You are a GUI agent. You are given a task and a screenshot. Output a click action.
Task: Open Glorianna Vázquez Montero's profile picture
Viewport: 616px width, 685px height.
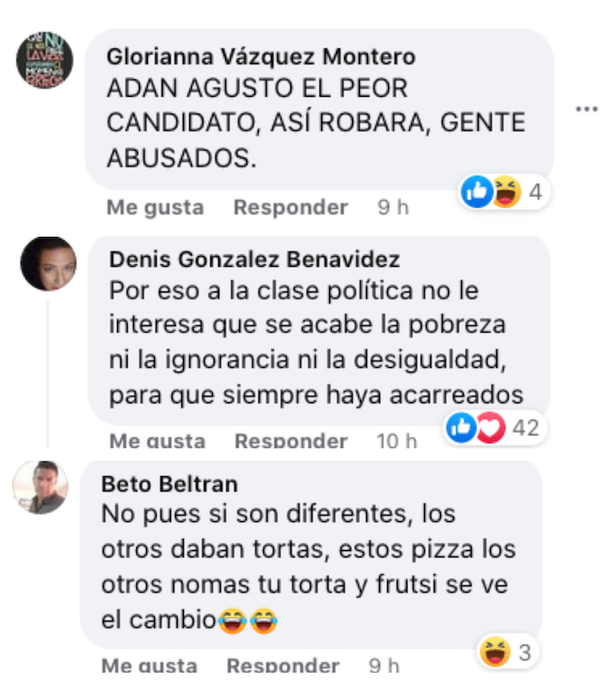[x=45, y=60]
